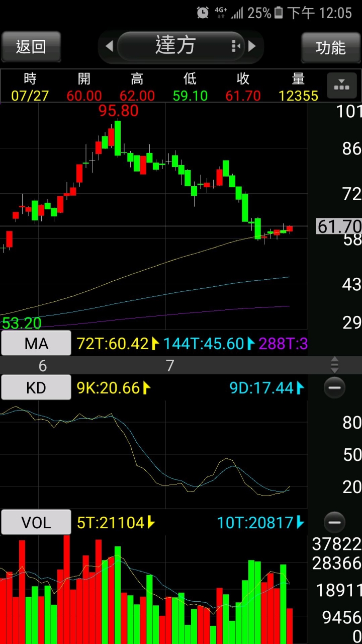This screenshot has height=644, width=362.
Task: Tap the battery icon in status bar
Action: coord(278,13)
